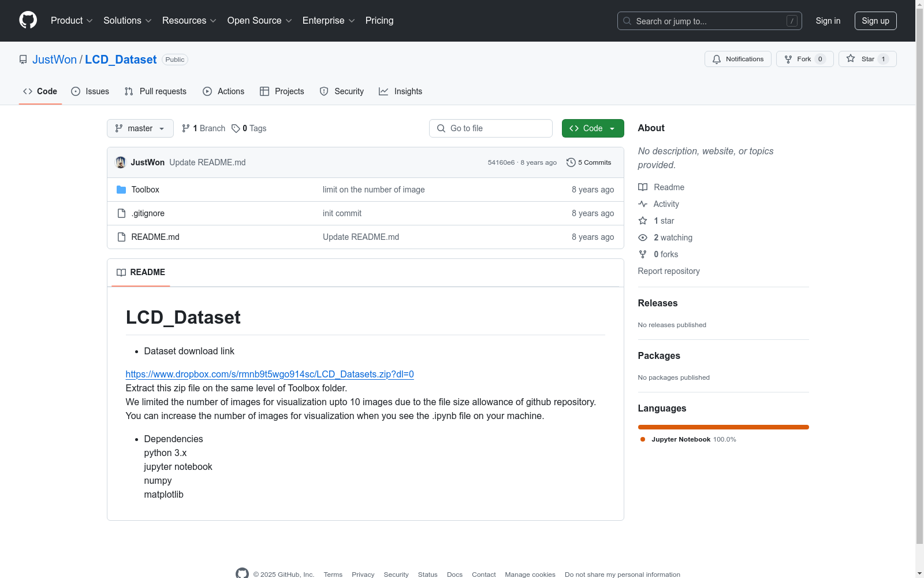Click the Jupyter Notebook language link
This screenshot has height=578, width=924.
pyautogui.click(x=688, y=439)
